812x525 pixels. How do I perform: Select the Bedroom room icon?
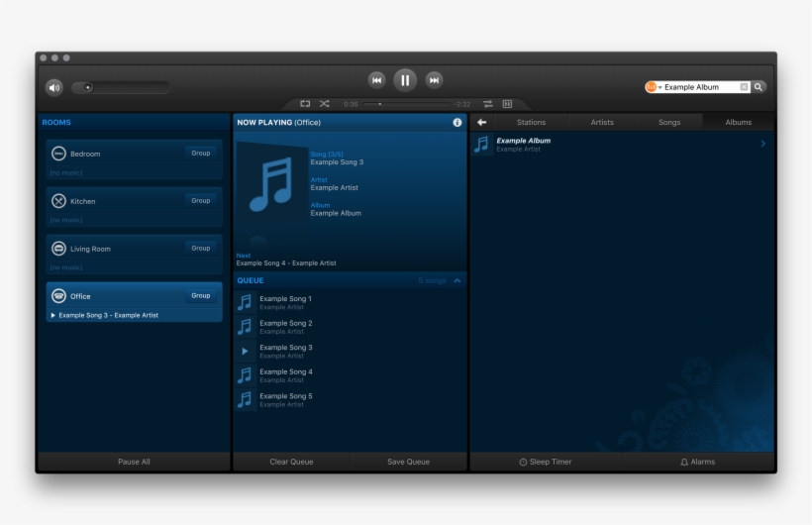[58, 154]
